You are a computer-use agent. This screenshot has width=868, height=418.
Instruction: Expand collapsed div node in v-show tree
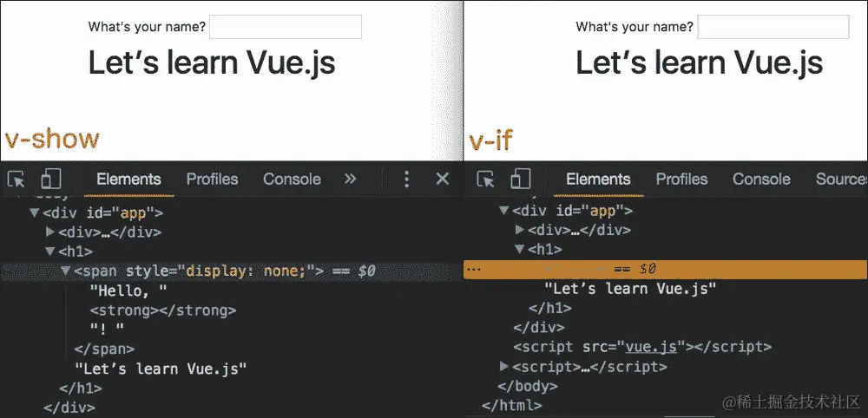click(50, 232)
